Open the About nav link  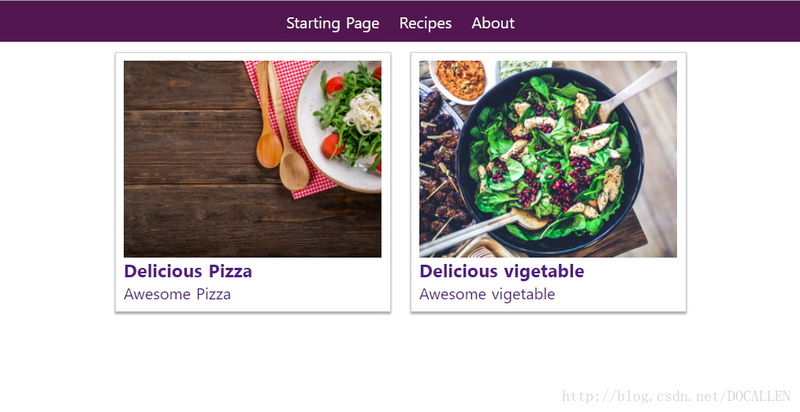[493, 23]
